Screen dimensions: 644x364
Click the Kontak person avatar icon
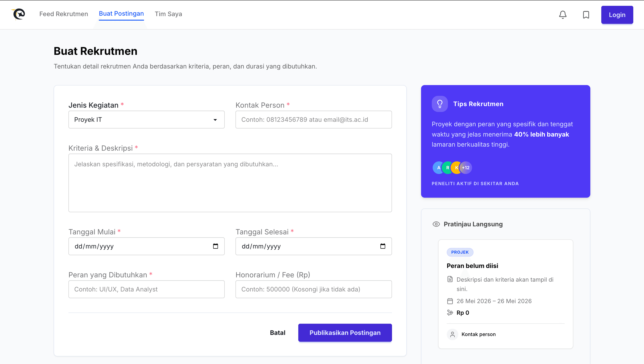452,334
